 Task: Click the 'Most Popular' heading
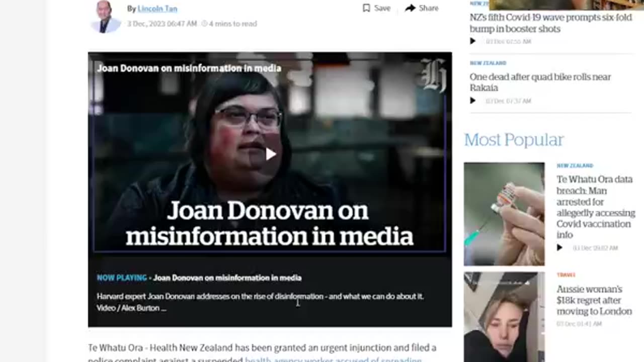514,140
